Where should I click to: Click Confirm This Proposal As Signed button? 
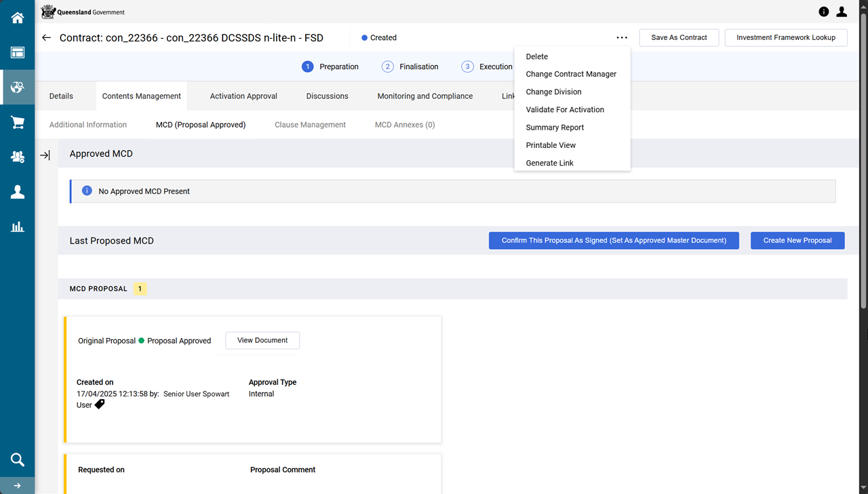[614, 240]
